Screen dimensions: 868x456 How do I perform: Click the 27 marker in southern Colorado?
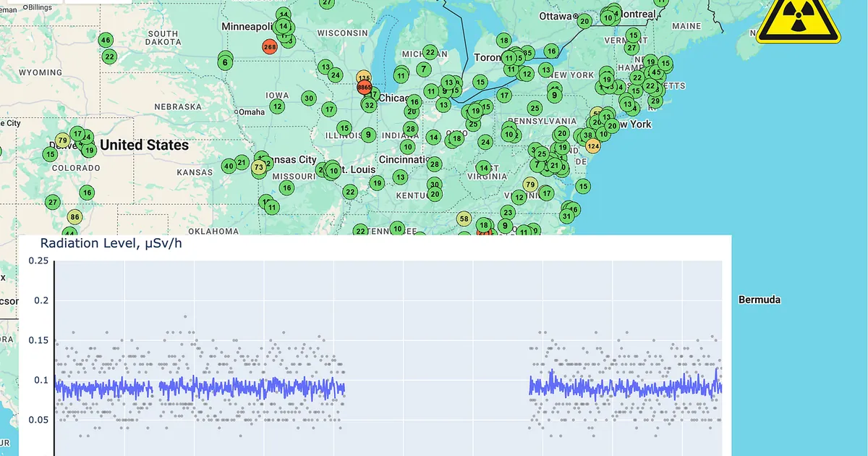click(52, 202)
